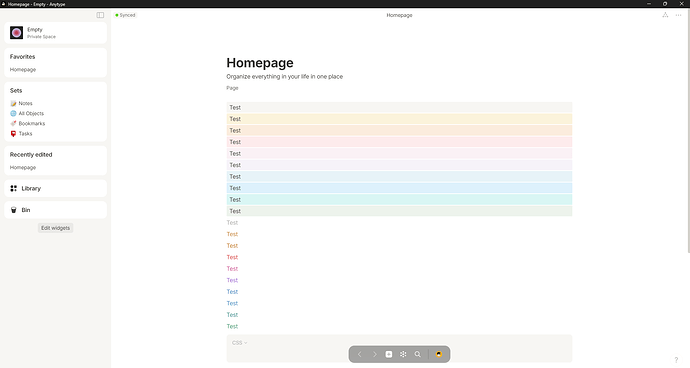The height and width of the screenshot is (368, 690).
Task: Click the All Objects globe icon
Action: [x=13, y=114]
